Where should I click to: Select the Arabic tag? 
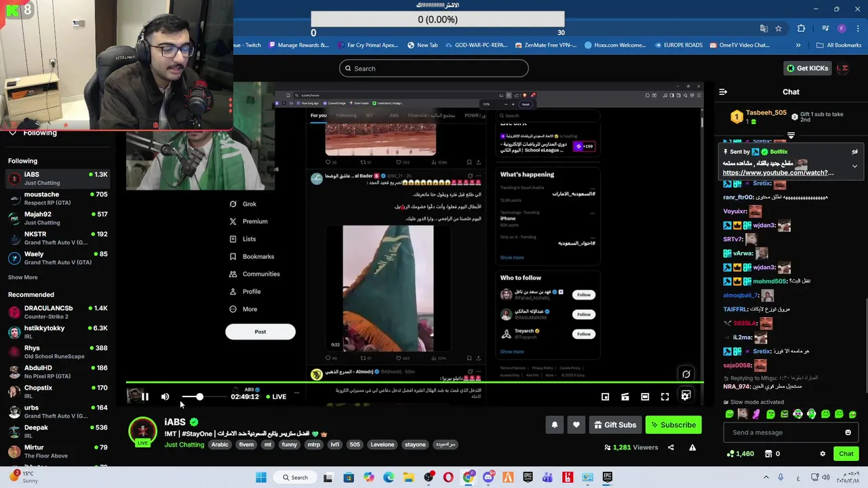pyautogui.click(x=220, y=445)
